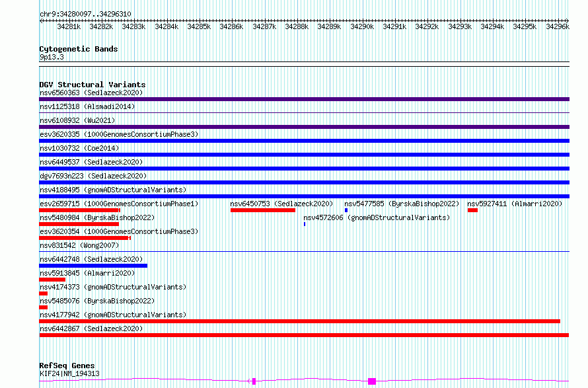
Task: Click the chr9:34280097..34296310 coordinates text
Action: click(x=85, y=15)
